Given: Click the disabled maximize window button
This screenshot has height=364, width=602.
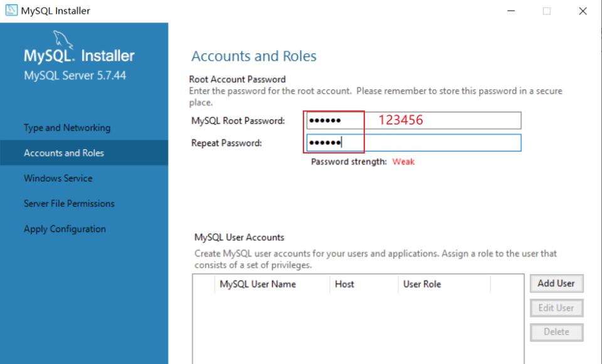Looking at the screenshot, I should [547, 11].
